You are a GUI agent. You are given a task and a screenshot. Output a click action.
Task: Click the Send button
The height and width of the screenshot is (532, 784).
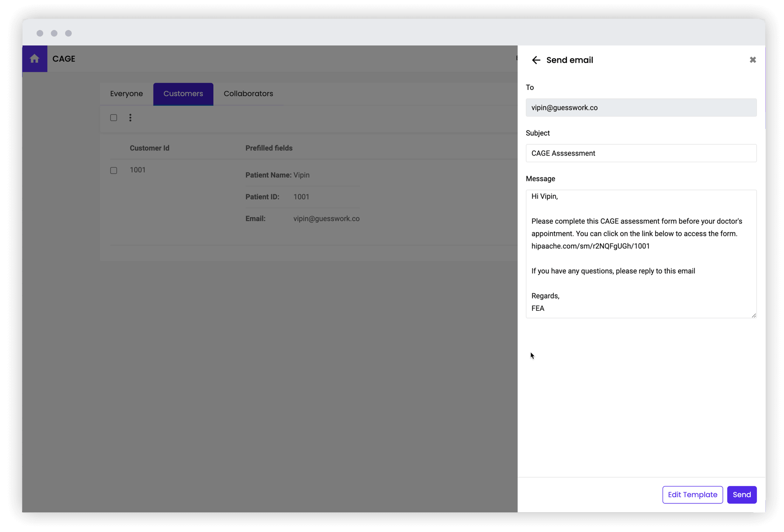(x=741, y=495)
